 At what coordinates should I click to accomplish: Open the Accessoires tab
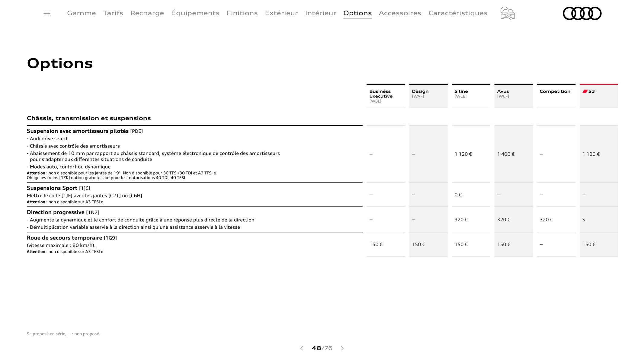(x=400, y=13)
